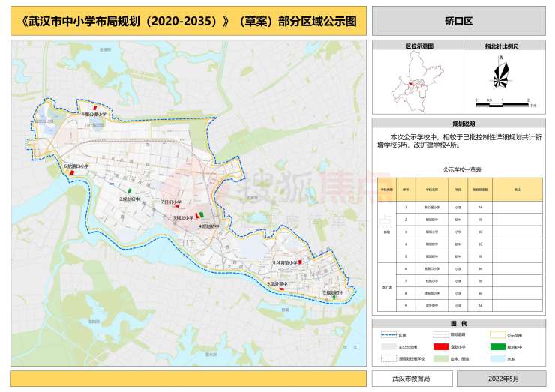Screen dimensions: 555x392
Task: Click red marker next to 8.体育馆小学
Action: click(x=300, y=262)
